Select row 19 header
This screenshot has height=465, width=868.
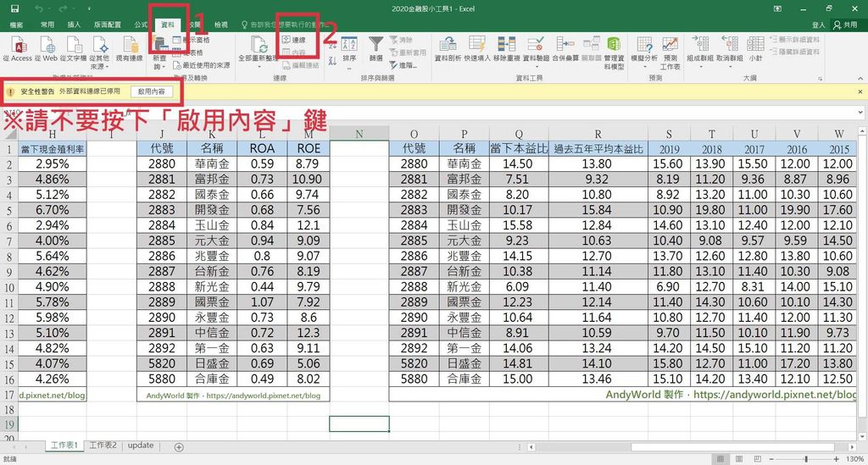pos(8,424)
